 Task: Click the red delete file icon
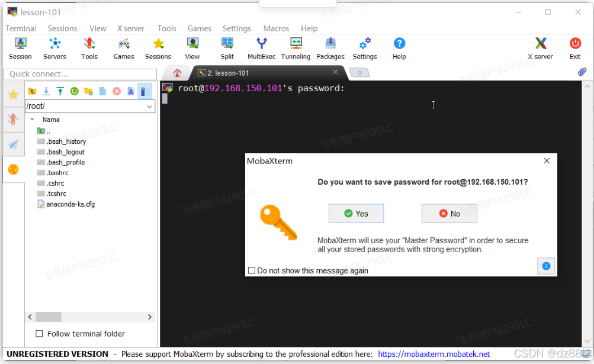tap(117, 91)
